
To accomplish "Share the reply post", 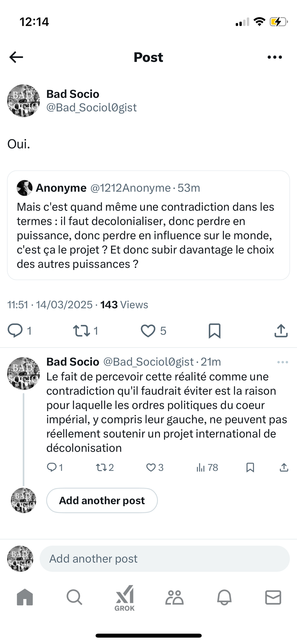I will point(284,467).
